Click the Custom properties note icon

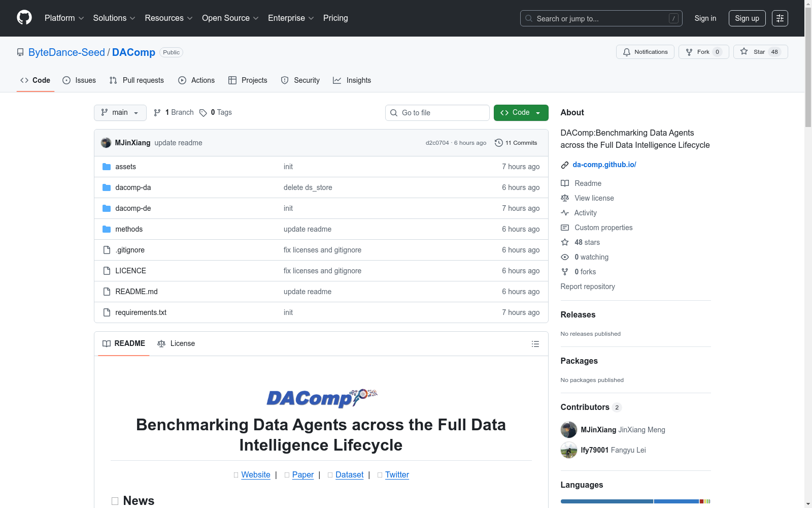565,228
